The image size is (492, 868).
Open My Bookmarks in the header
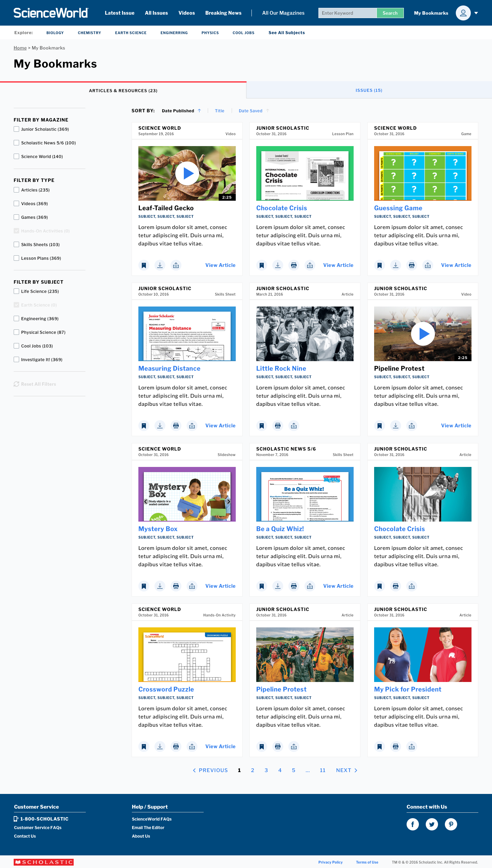(431, 13)
